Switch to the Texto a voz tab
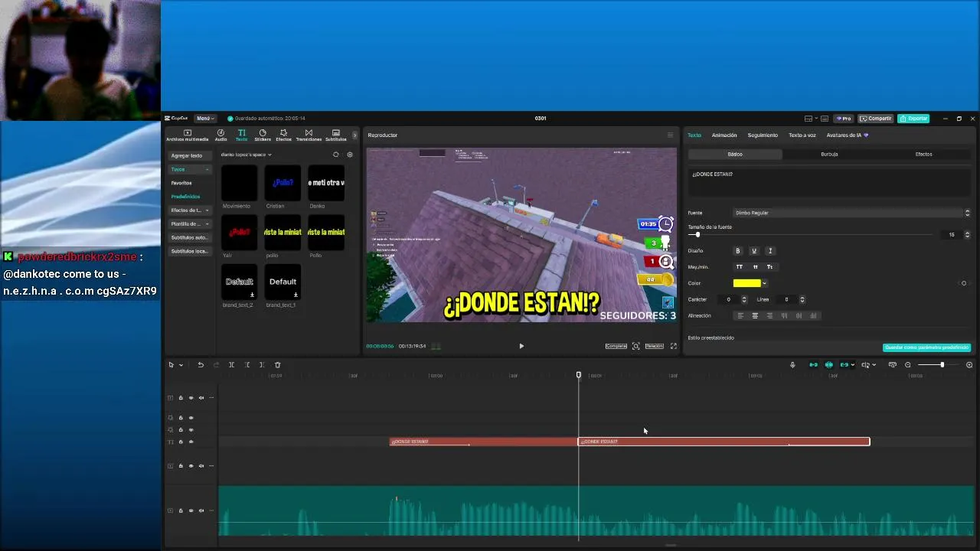 [802, 135]
